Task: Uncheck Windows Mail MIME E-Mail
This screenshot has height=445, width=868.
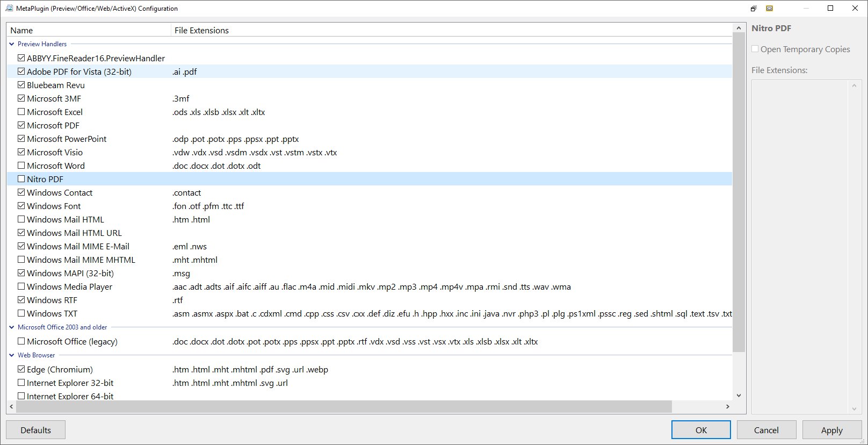Action: [x=21, y=246]
